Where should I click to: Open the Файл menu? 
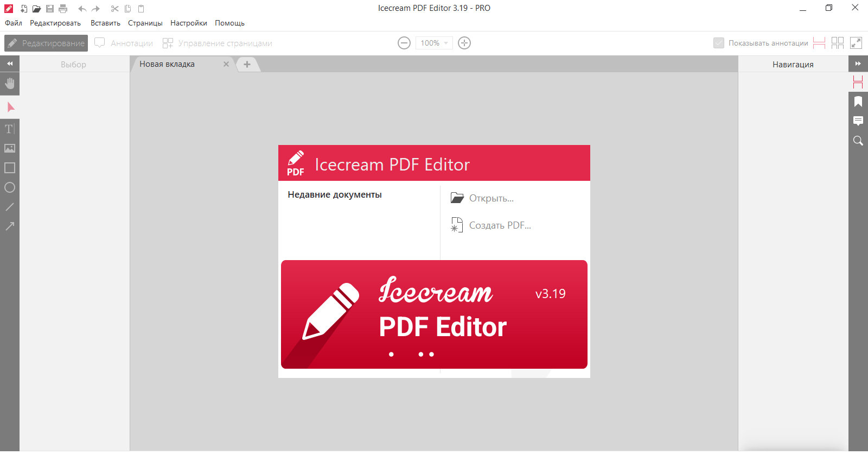pyautogui.click(x=14, y=23)
